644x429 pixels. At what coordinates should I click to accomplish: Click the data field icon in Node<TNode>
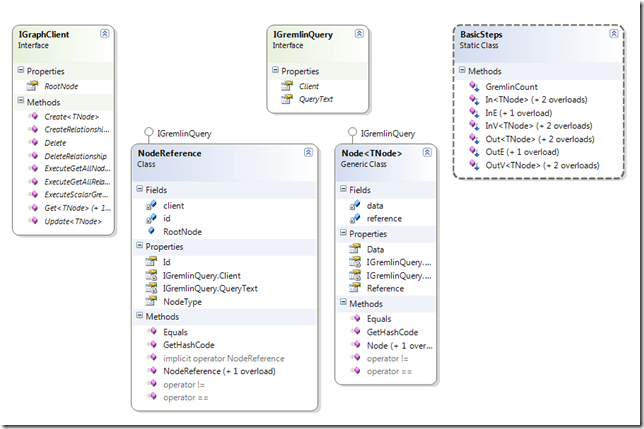[354, 205]
